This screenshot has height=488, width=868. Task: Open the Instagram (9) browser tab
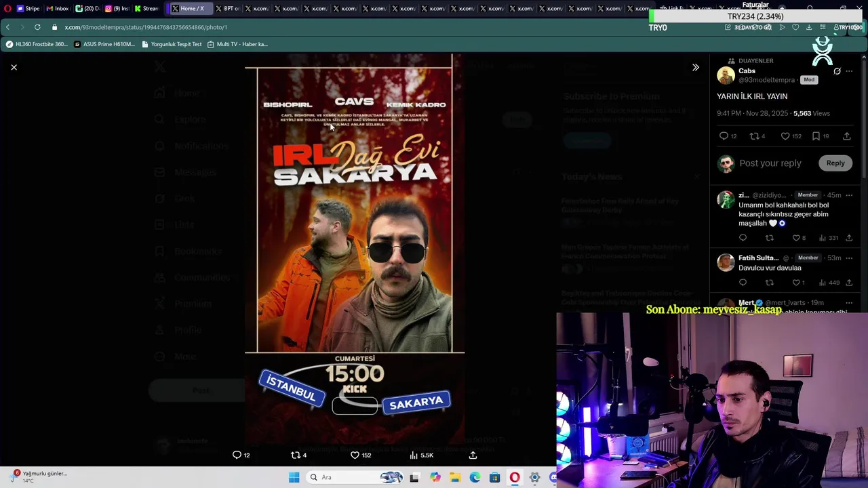pos(117,9)
